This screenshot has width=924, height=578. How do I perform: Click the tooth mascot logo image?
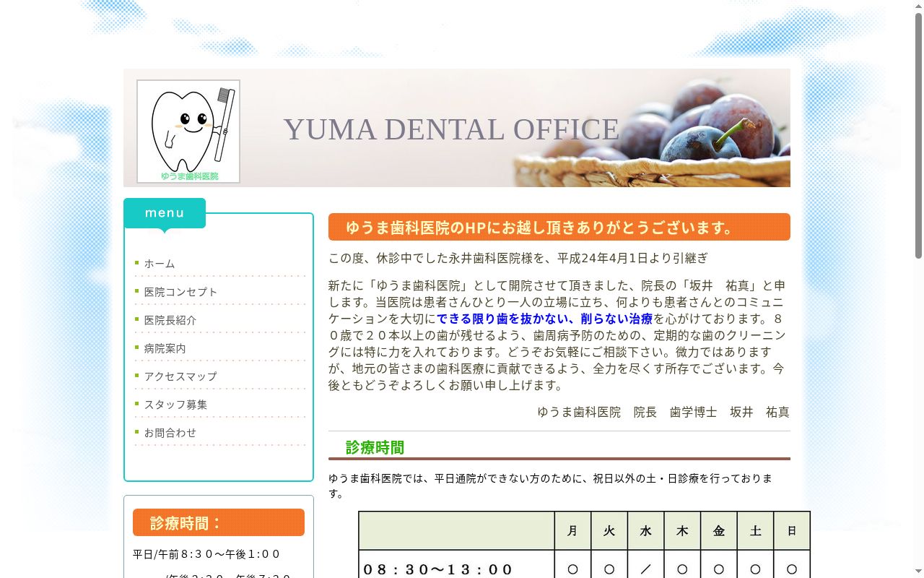coord(188,131)
